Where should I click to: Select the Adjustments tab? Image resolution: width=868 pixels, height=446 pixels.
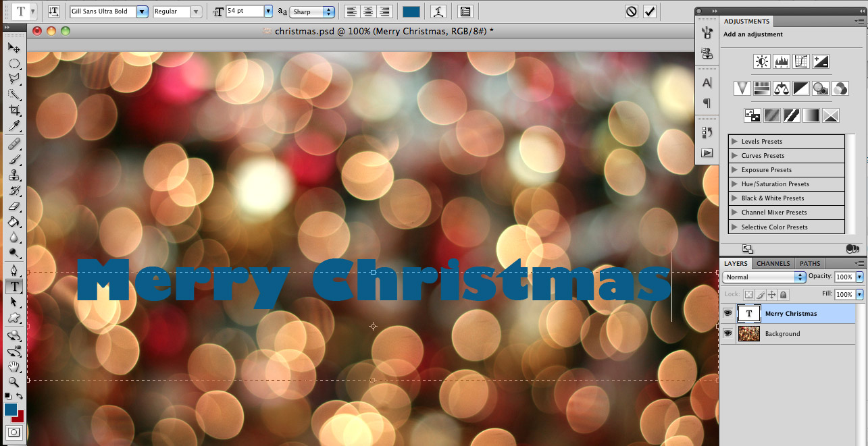click(x=746, y=22)
